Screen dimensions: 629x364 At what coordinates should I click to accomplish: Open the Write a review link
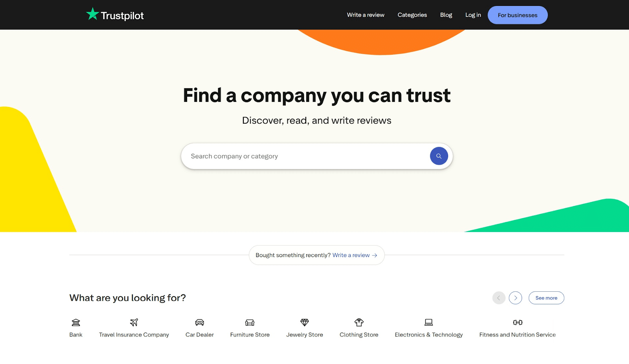coord(365,15)
